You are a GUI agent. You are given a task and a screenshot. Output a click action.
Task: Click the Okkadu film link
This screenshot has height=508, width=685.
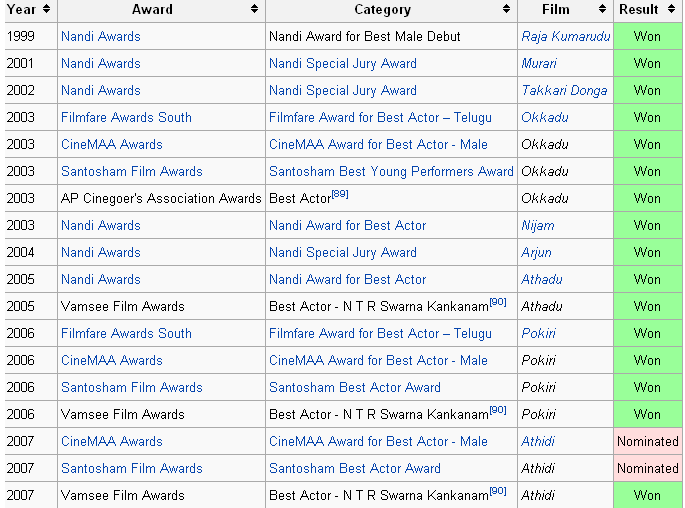545,118
